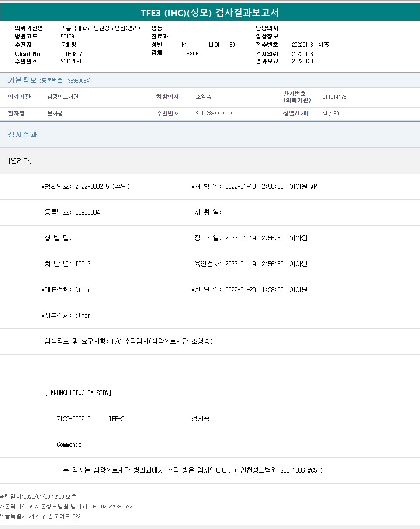This screenshot has width=420, height=529.
Task: Click the TFE3 (IHC) 검사결과보고서 title bar
Action: point(210,13)
